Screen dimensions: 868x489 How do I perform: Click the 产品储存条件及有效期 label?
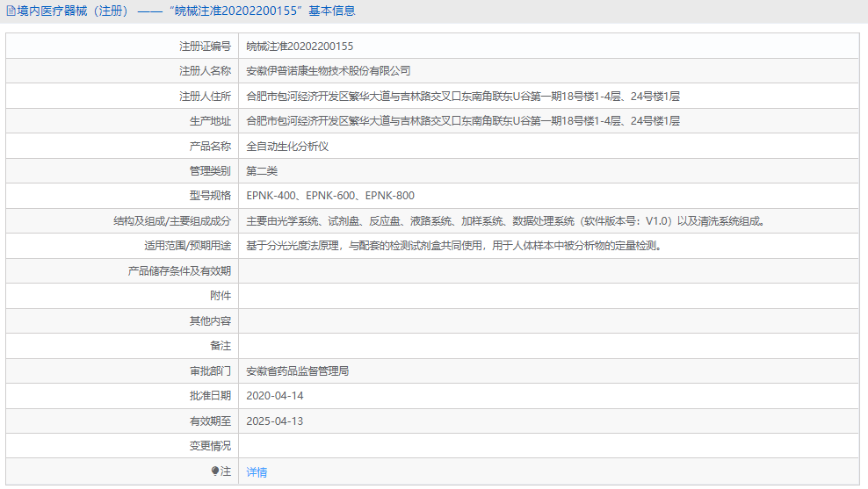179,271
